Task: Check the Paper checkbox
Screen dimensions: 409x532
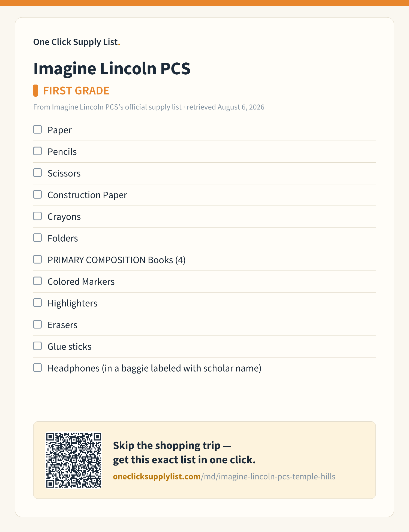Action: 37,129
